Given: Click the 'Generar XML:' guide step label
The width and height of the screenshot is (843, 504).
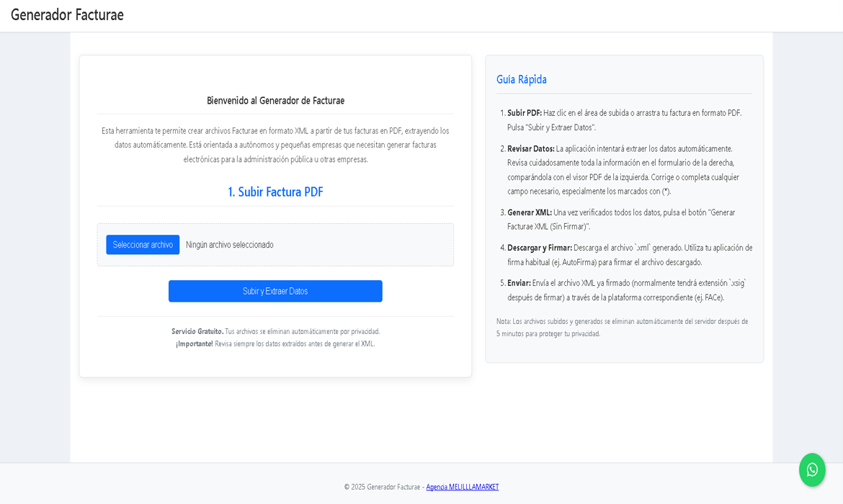Looking at the screenshot, I should point(529,212).
